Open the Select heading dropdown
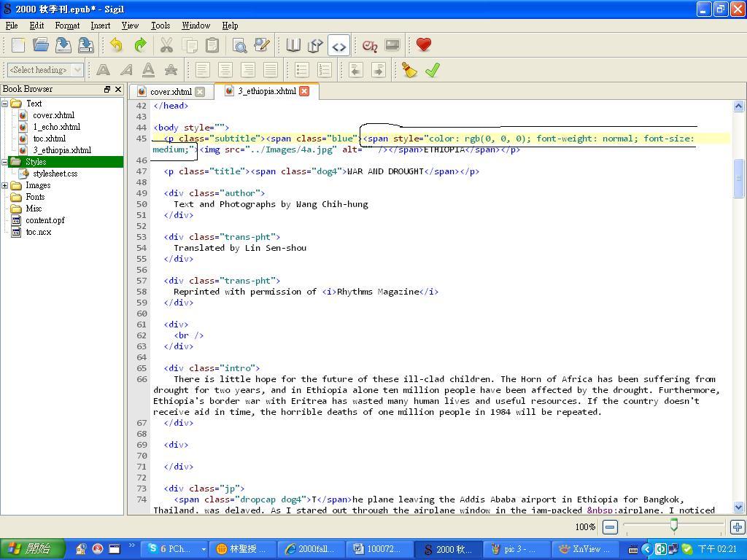 [x=44, y=70]
